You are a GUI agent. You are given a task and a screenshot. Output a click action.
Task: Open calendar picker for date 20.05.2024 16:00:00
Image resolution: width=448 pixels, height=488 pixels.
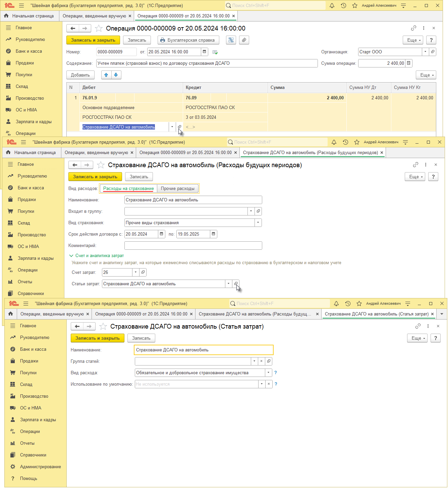205,52
